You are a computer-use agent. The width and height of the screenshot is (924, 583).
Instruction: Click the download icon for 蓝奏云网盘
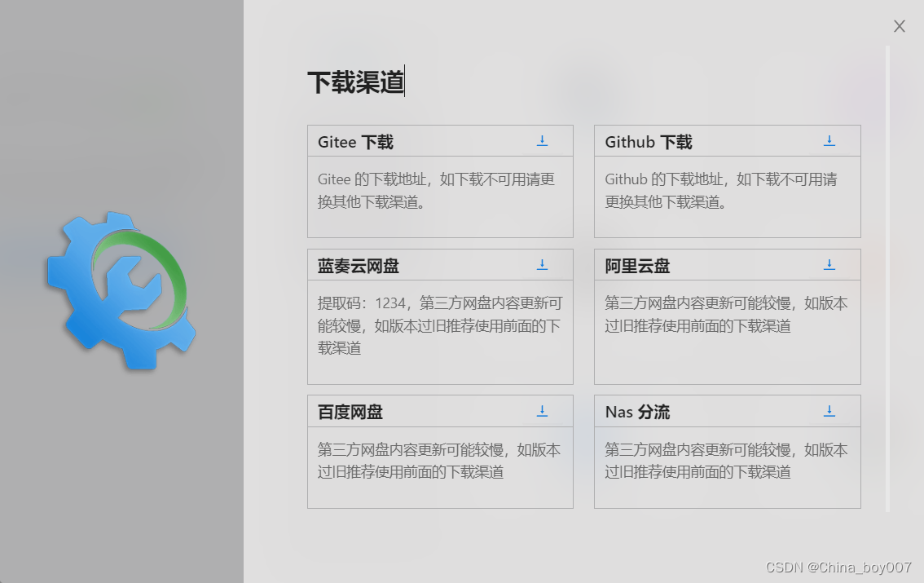pos(542,265)
